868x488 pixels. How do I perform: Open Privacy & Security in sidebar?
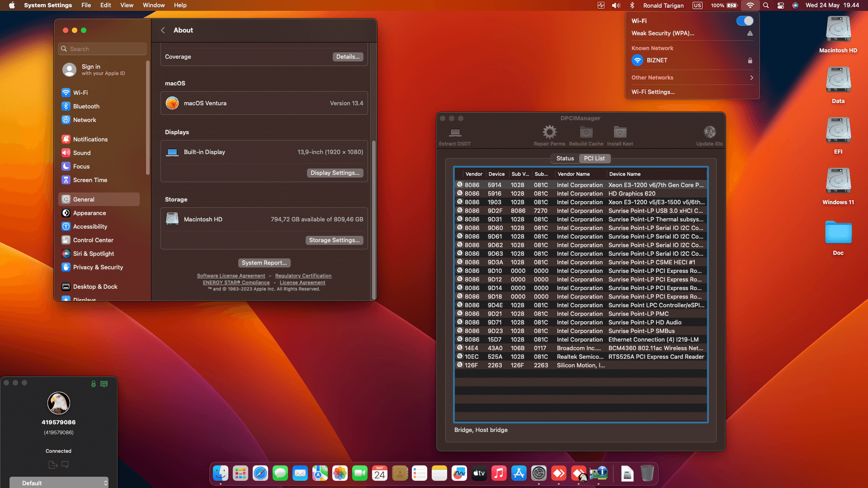[x=99, y=267]
